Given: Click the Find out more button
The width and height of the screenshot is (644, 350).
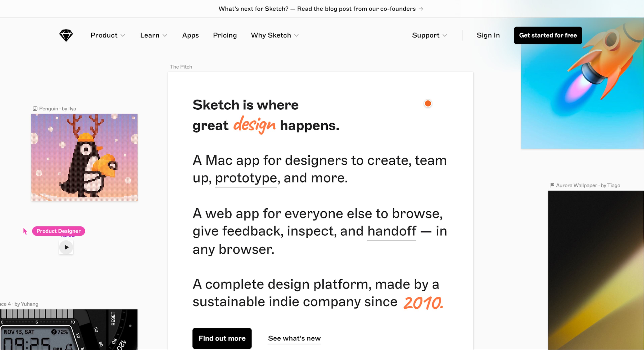Looking at the screenshot, I should [222, 338].
